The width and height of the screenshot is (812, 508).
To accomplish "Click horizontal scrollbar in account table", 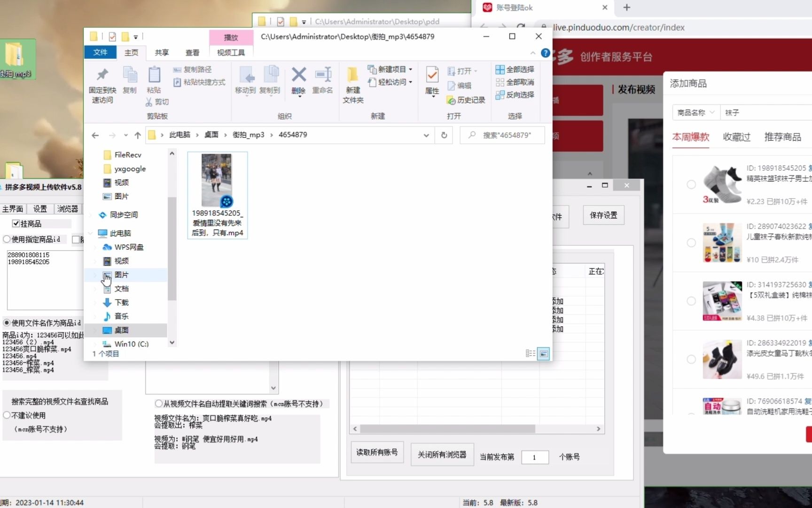I will (x=447, y=429).
